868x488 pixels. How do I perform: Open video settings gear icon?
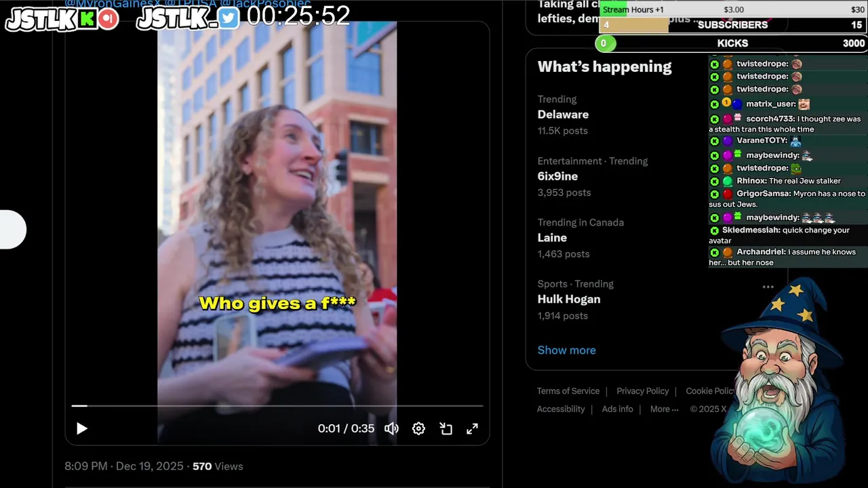(x=418, y=428)
